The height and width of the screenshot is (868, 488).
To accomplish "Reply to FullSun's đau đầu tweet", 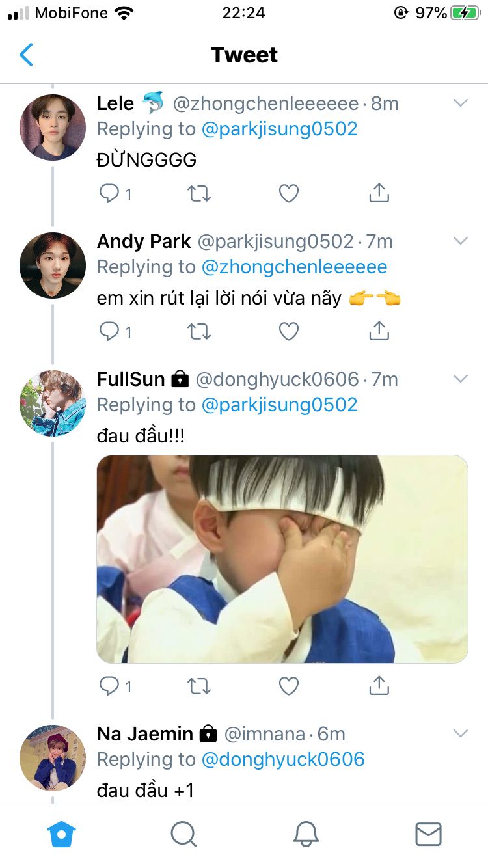I will [109, 686].
